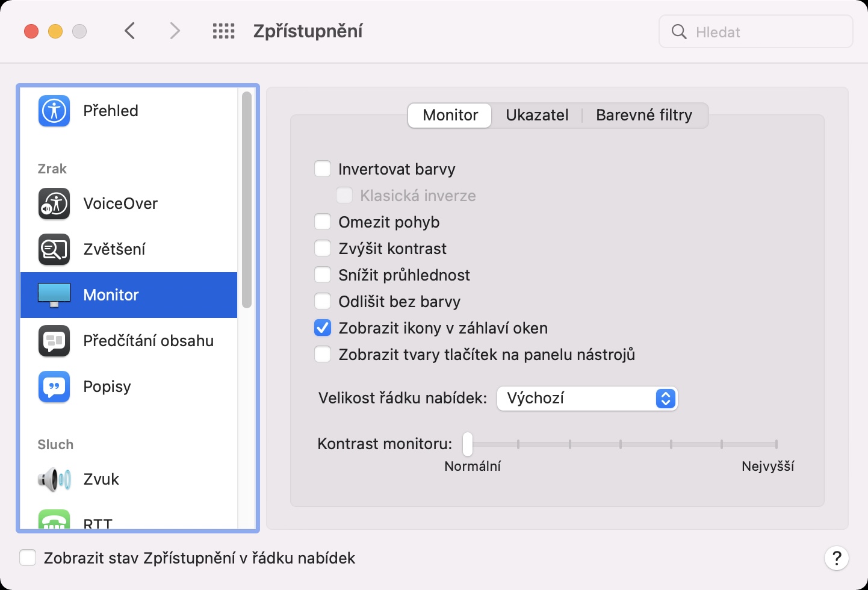Select the Zvuk speaker icon

click(54, 479)
